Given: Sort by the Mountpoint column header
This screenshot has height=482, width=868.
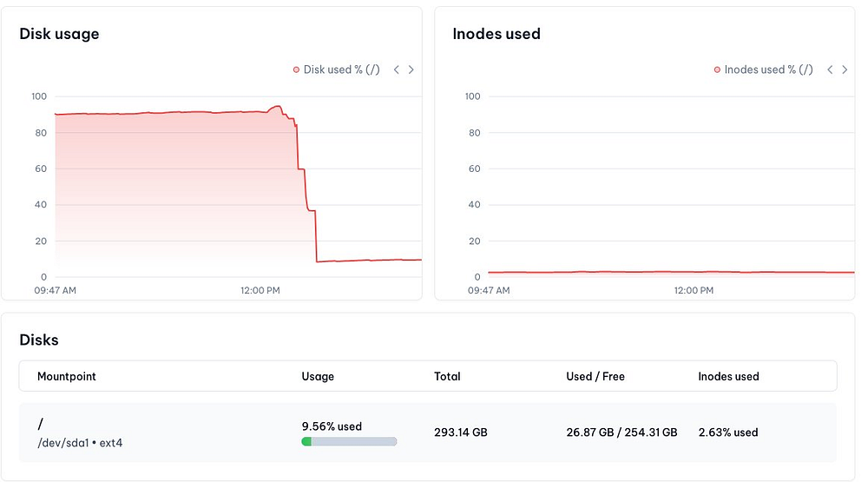Looking at the screenshot, I should tap(67, 376).
